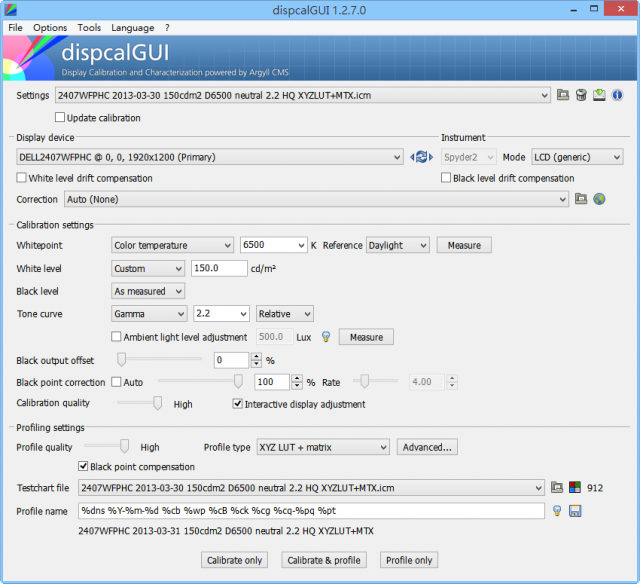Open the Correction dropdown
This screenshot has width=640, height=584.
pyautogui.click(x=316, y=199)
